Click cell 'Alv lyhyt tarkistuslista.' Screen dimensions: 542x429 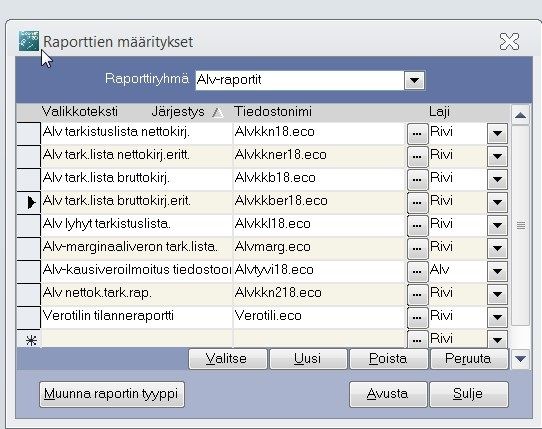click(x=137, y=225)
